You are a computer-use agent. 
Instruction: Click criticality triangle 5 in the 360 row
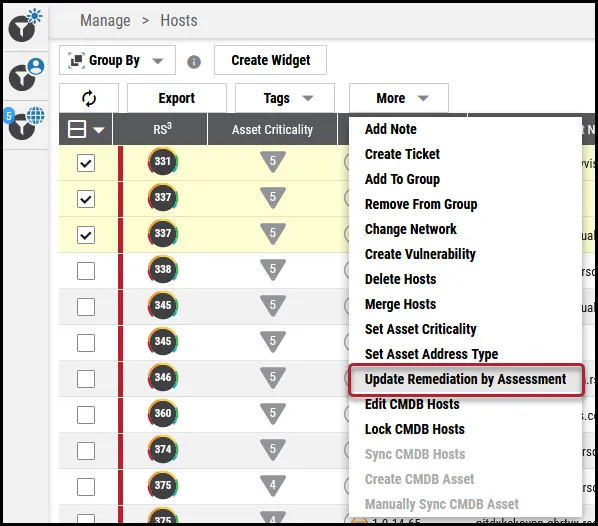(273, 413)
